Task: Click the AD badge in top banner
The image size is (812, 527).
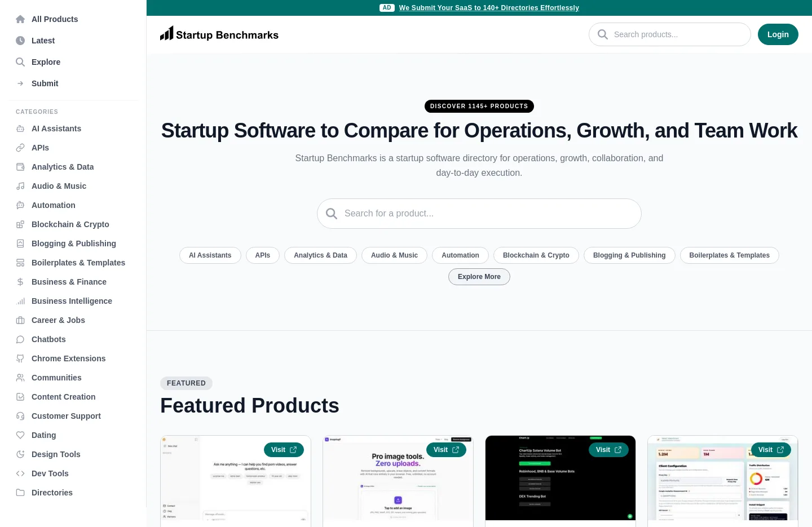Action: tap(387, 8)
